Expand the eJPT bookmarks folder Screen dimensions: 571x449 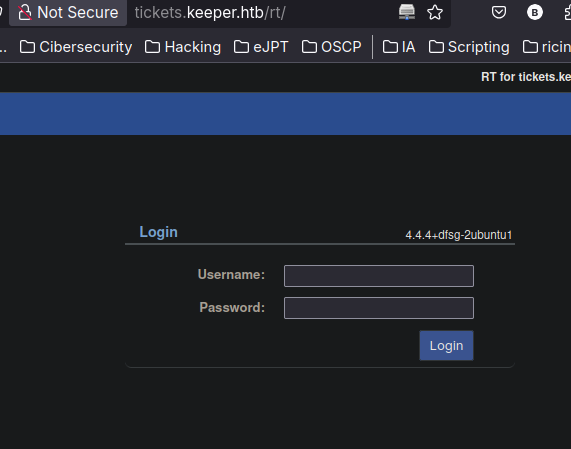tap(261, 47)
